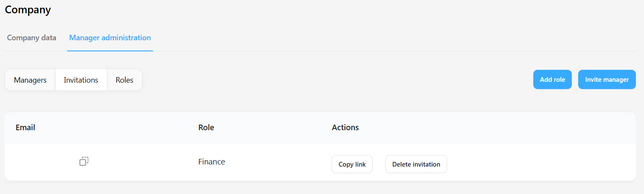Select the Manager administration tab
644x194 pixels.
click(110, 38)
